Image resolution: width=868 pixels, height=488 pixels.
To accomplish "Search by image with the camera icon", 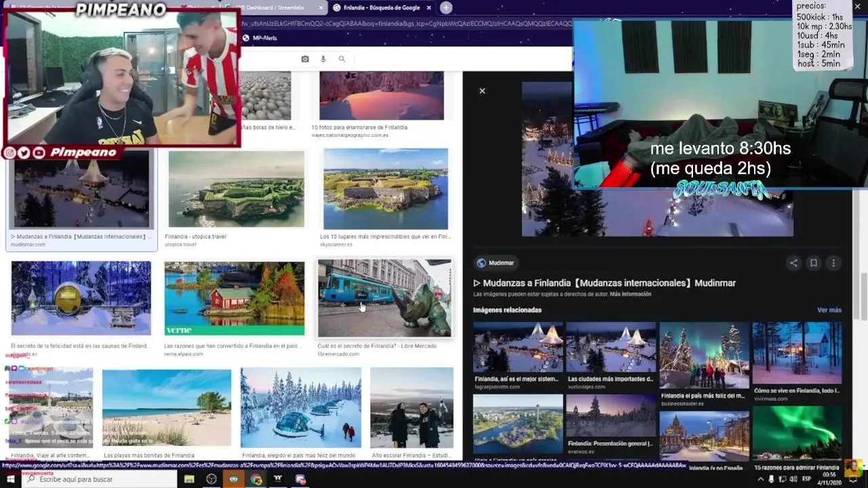I will click(305, 59).
